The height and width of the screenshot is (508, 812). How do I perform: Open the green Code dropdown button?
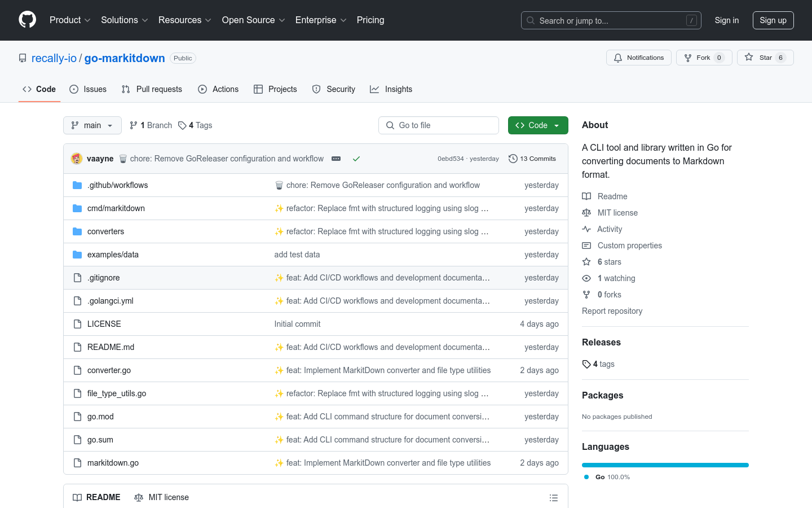(538, 125)
